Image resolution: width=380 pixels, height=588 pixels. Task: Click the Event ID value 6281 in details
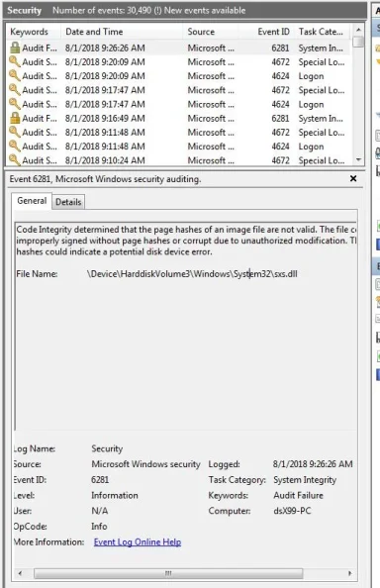(100, 480)
